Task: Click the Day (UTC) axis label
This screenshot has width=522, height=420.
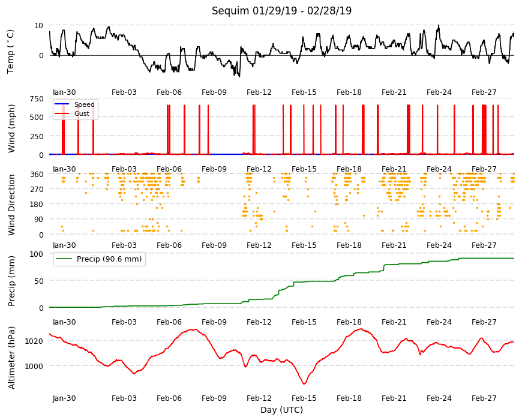Action: coord(281,410)
